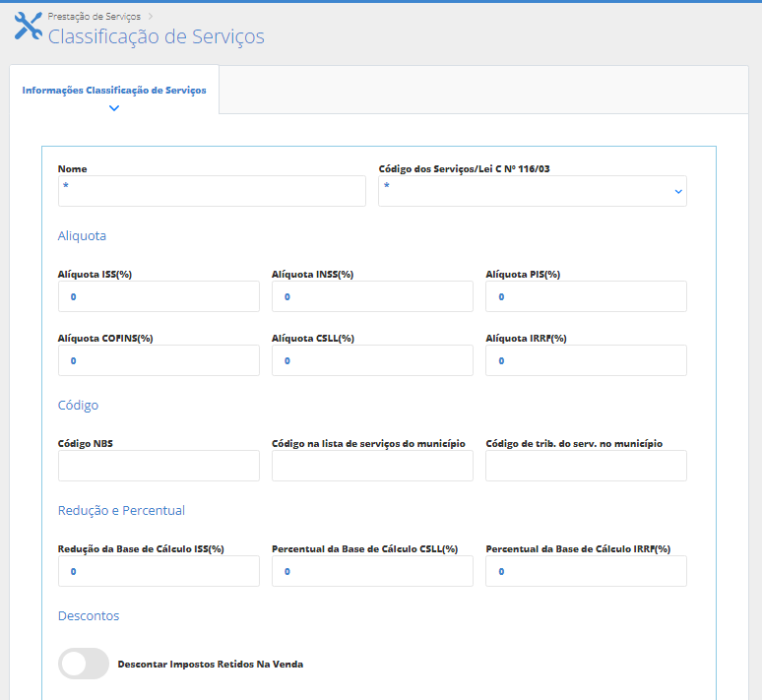Focus the Nome input field
Screen dimensions: 762x700
(212, 191)
